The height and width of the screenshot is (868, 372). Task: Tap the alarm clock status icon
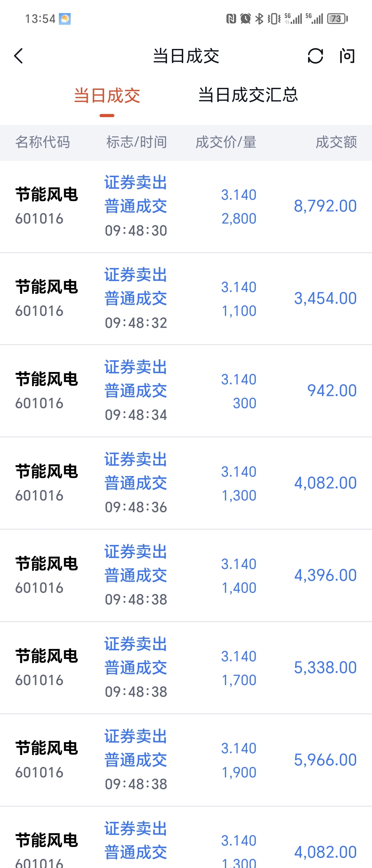(245, 19)
